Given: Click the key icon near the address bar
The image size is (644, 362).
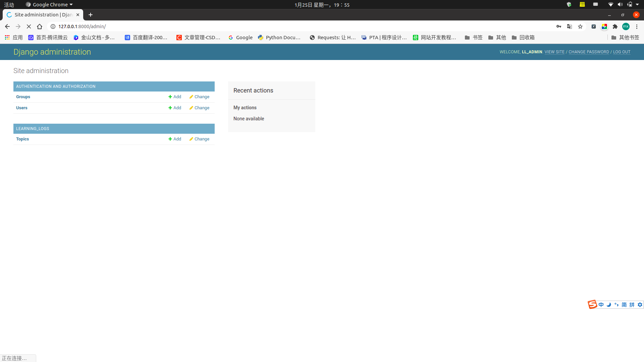Looking at the screenshot, I should pos(559,26).
